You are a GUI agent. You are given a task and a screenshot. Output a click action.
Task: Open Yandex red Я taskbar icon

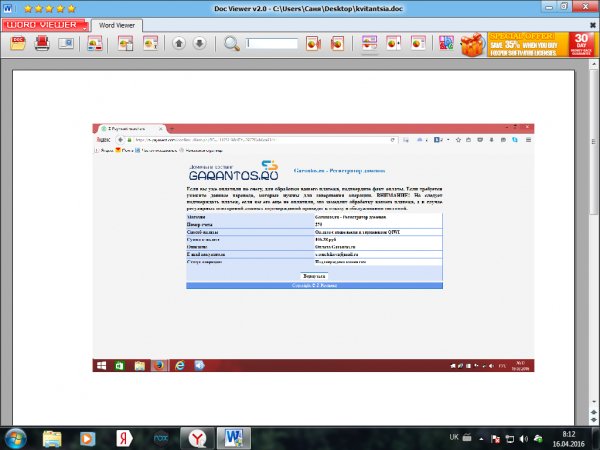click(124, 439)
